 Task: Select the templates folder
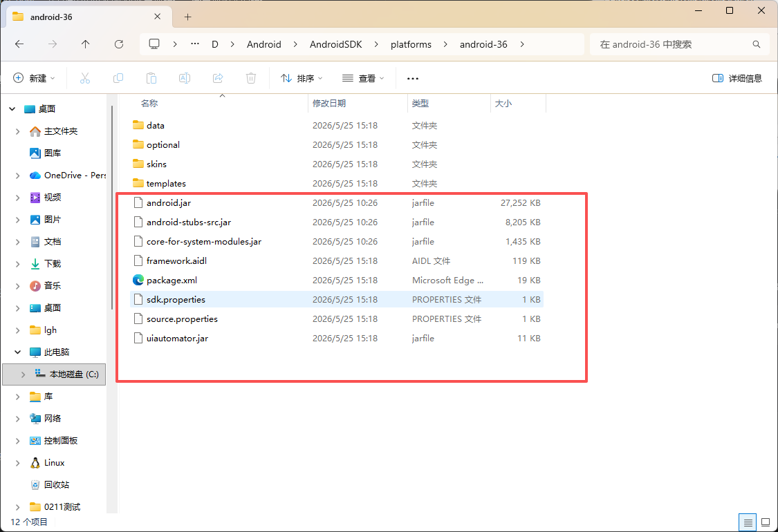(x=336, y=184)
